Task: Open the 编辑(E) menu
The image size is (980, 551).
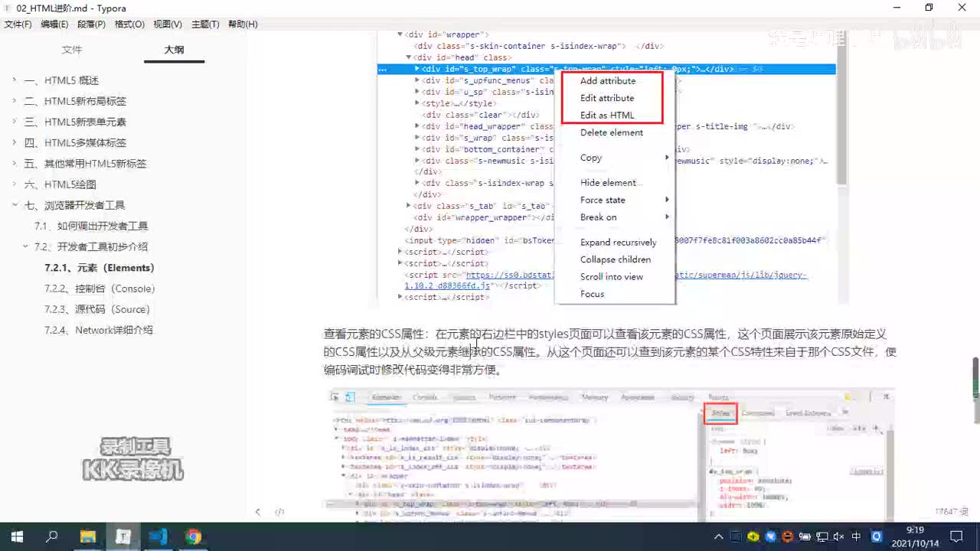Action: (54, 24)
